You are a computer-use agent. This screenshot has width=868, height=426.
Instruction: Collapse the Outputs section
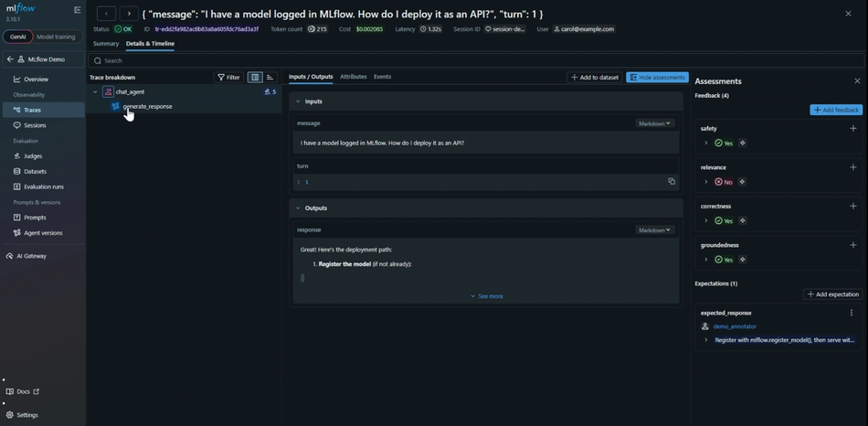(x=298, y=208)
